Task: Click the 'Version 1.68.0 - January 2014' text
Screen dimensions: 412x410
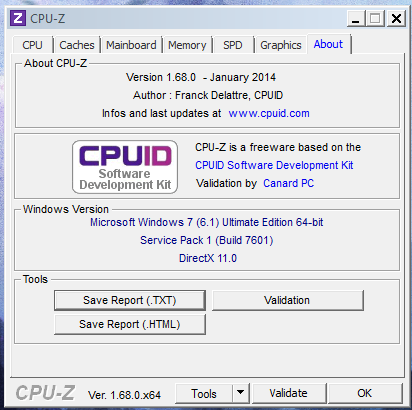Action: (201, 77)
